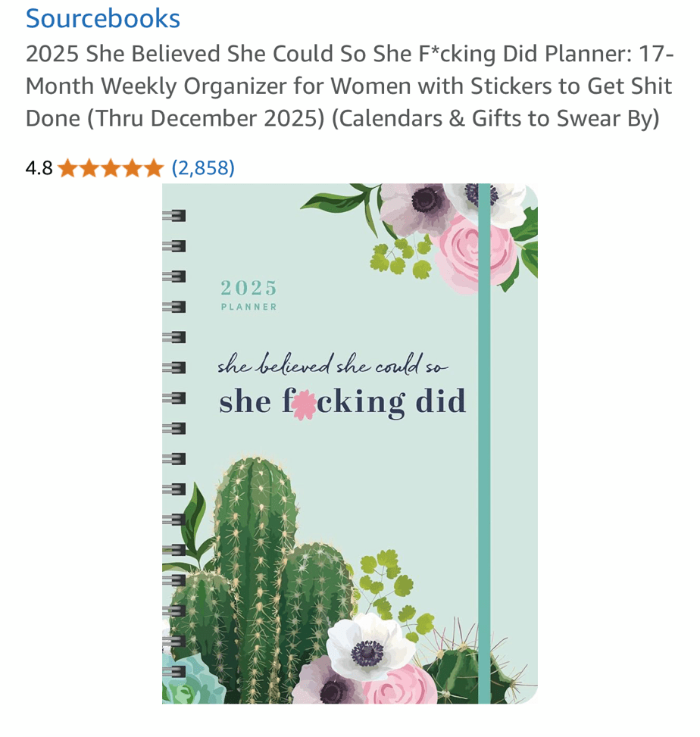Image resolution: width=700 pixels, height=737 pixels.
Task: Open the 2,858 customer reviews link
Action: point(203,167)
